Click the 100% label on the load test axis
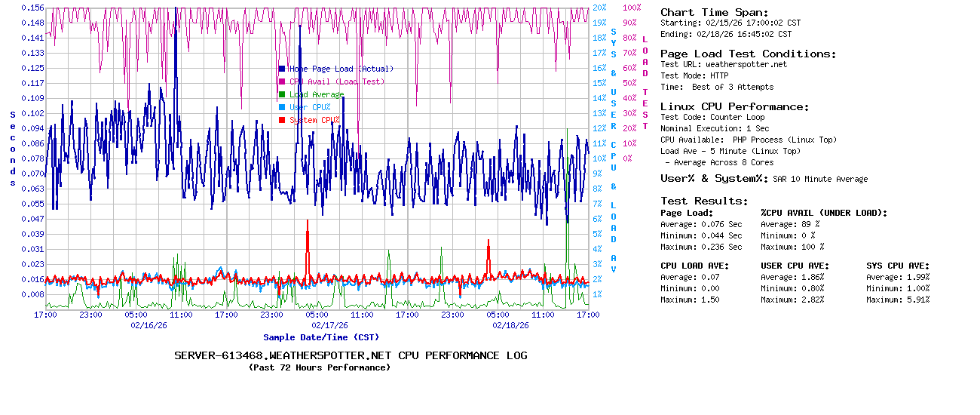Viewport: 980px width, 415px height. coord(632,8)
